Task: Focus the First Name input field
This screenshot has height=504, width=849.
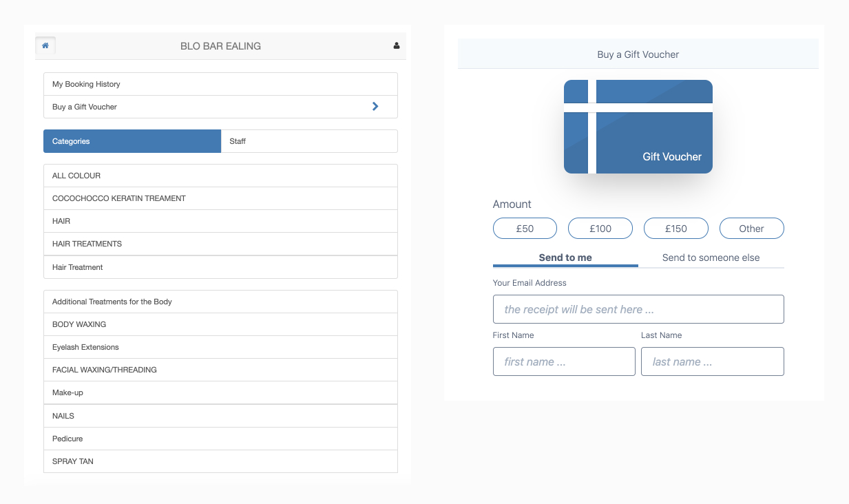Action: click(564, 361)
